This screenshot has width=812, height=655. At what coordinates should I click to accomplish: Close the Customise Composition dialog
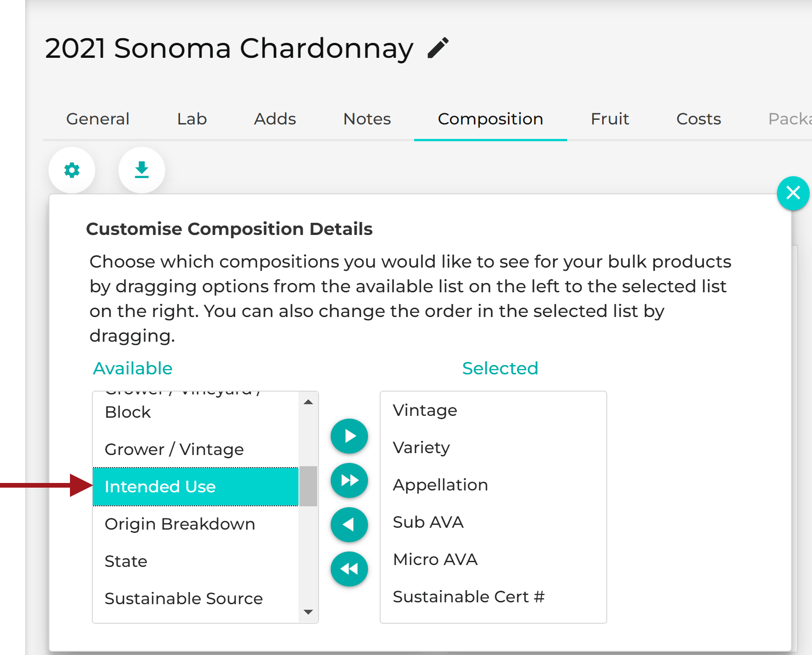(793, 193)
